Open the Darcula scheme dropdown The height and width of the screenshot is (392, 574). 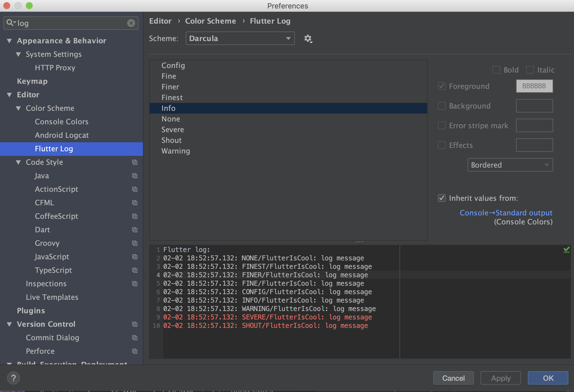pyautogui.click(x=240, y=38)
